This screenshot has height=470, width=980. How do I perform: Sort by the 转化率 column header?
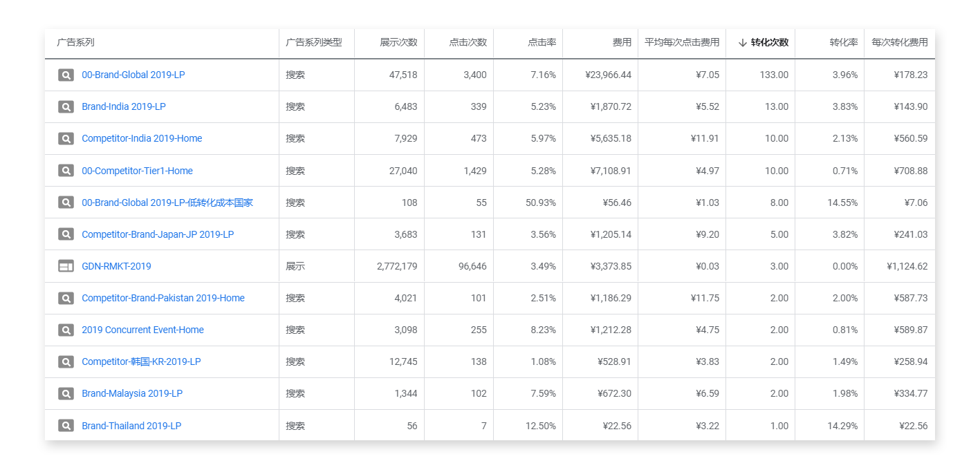click(x=844, y=42)
